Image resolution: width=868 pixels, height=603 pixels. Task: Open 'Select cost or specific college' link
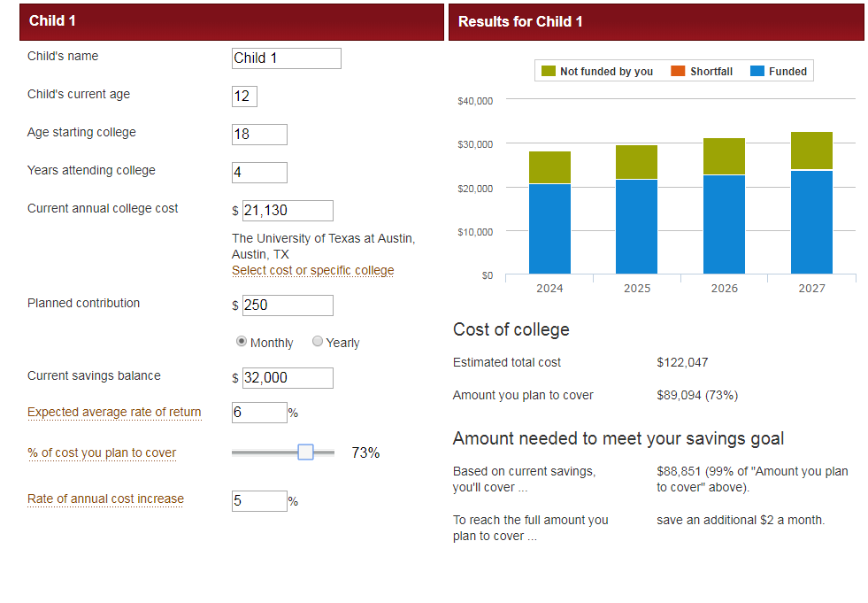[312, 270]
